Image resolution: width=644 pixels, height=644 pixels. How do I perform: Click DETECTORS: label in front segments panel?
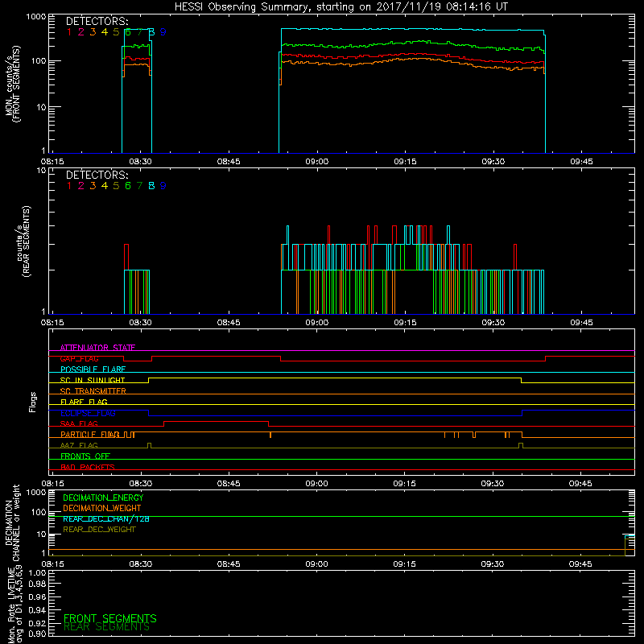click(97, 22)
